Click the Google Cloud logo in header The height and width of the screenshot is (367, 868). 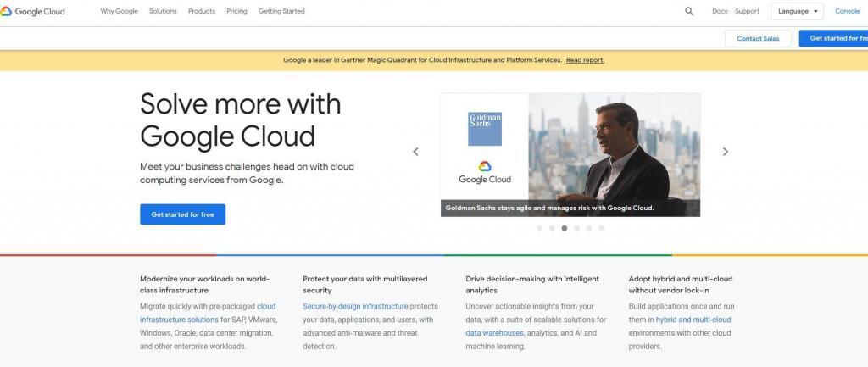tap(33, 11)
